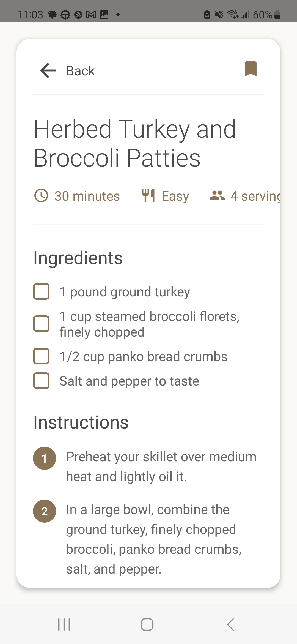Open recent apps from the navigation bar
Image resolution: width=297 pixels, height=644 pixels.
tap(64, 624)
